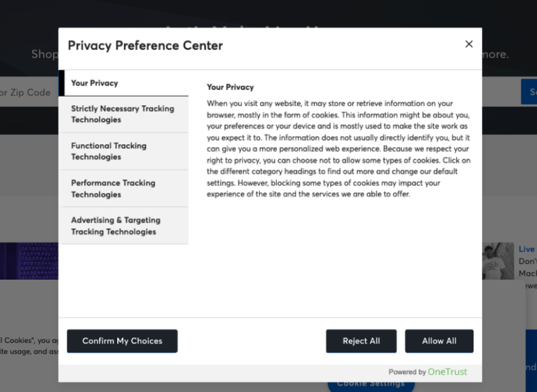Click the purple thumbnail behind the dialog
This screenshot has width=537, height=392.
[x=29, y=261]
